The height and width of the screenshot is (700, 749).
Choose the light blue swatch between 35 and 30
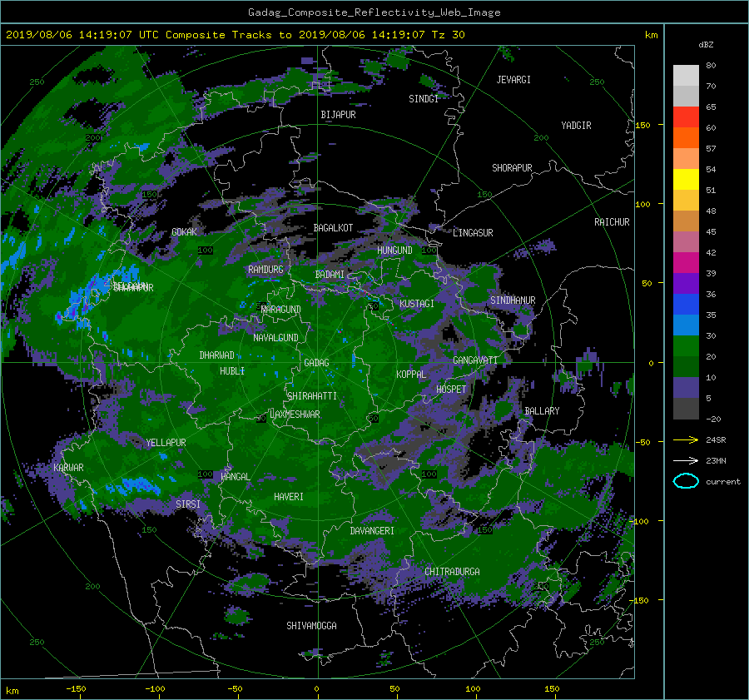(686, 325)
